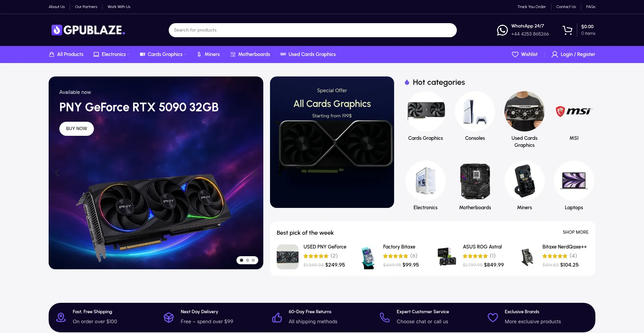Viewport: 644px width, 333px height.
Task: Click the Wishlist heart icon
Action: pyautogui.click(x=515, y=54)
